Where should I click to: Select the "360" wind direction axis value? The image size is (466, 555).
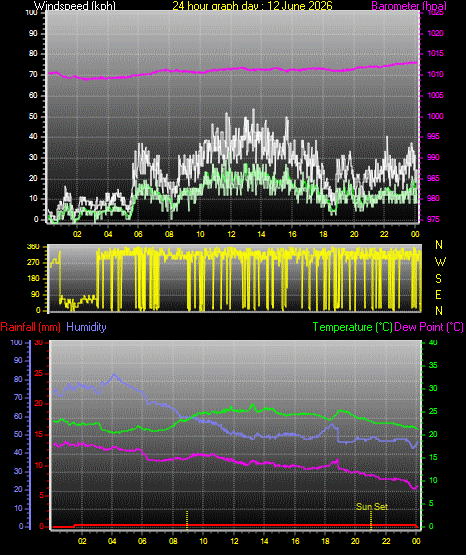click(33, 247)
